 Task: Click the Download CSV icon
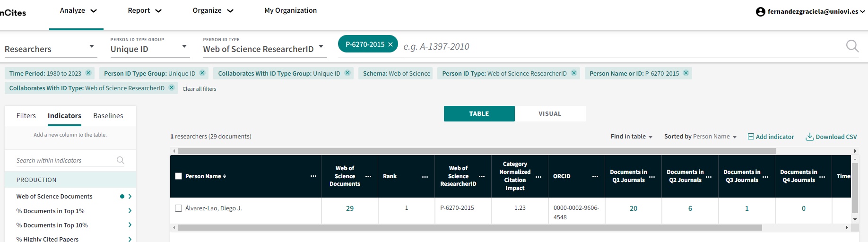(809, 137)
